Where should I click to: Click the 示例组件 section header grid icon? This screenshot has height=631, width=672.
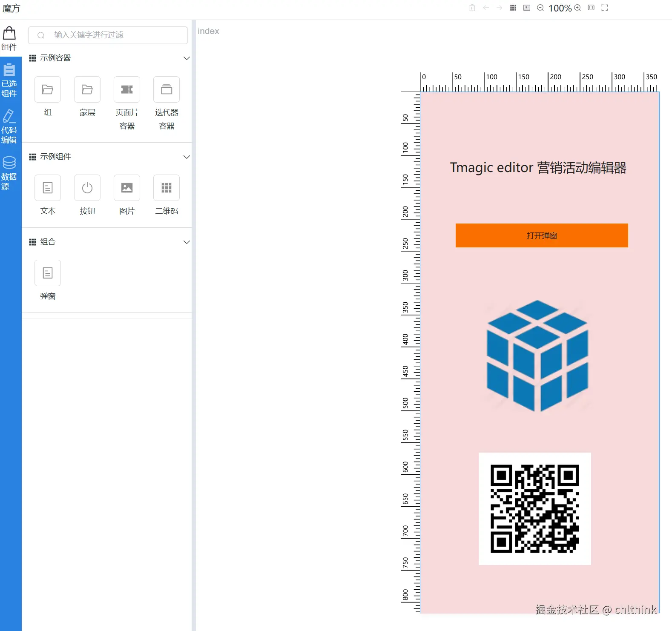[x=32, y=157]
